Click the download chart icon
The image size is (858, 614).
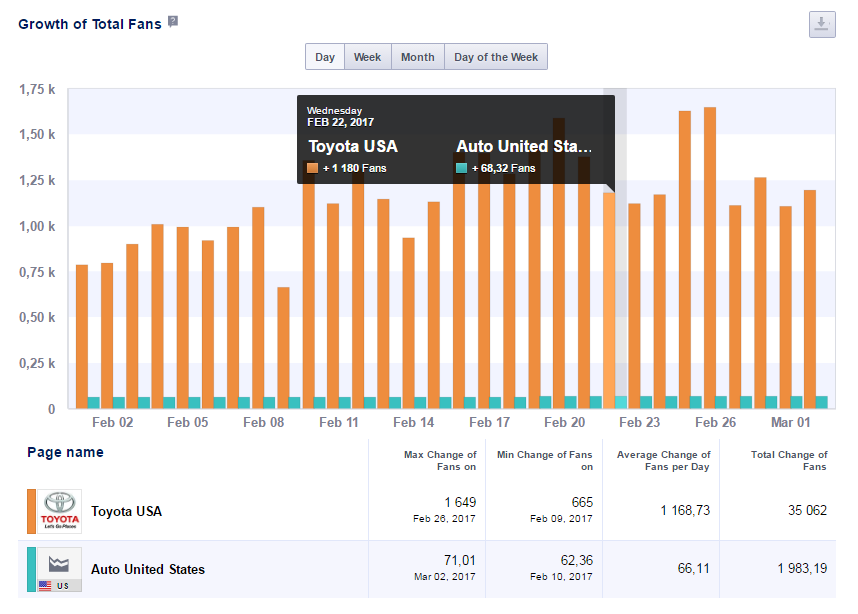[821, 25]
